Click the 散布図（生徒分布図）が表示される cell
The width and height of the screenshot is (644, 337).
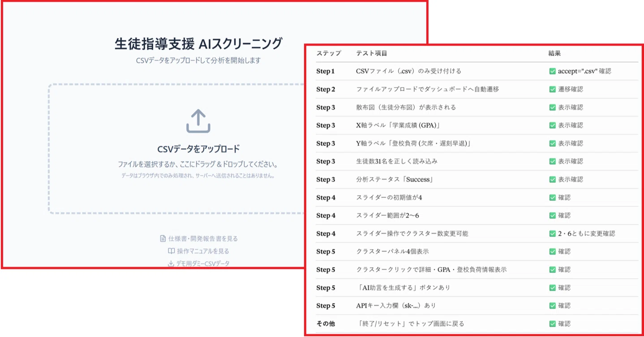(x=406, y=107)
